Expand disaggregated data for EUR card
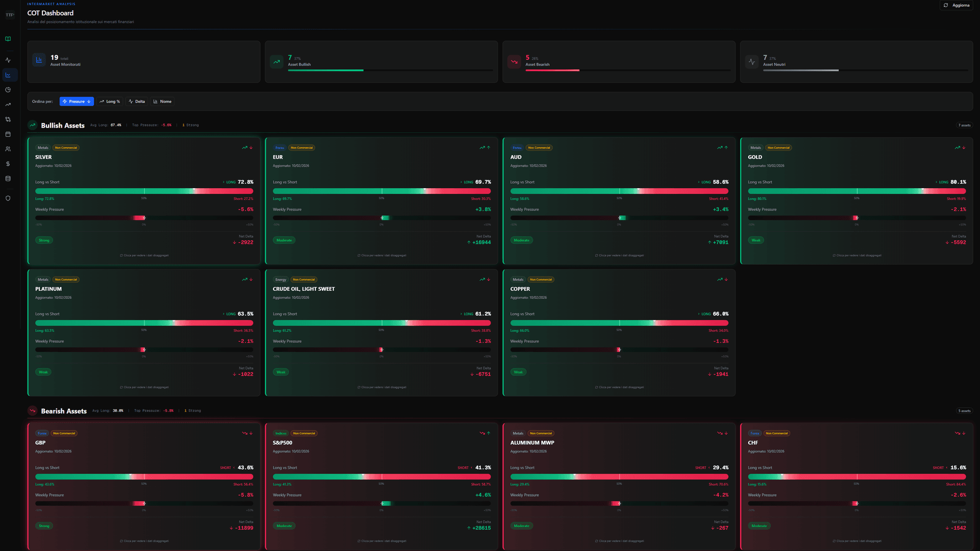This screenshot has width=980, height=551. pos(382,255)
